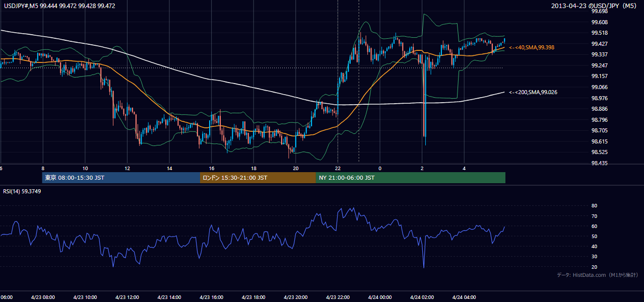Click the 40 SMA 99.398 label

point(532,47)
